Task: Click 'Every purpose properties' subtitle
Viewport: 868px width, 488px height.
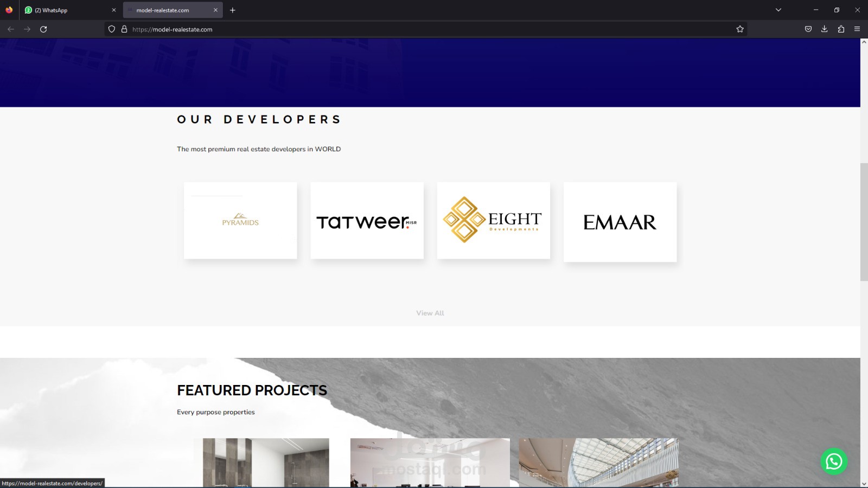Action: point(216,412)
